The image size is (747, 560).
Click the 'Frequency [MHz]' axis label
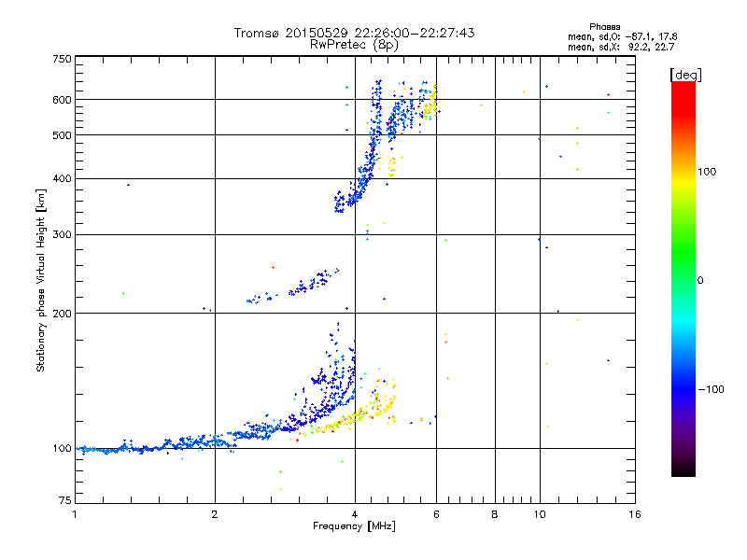click(x=354, y=526)
